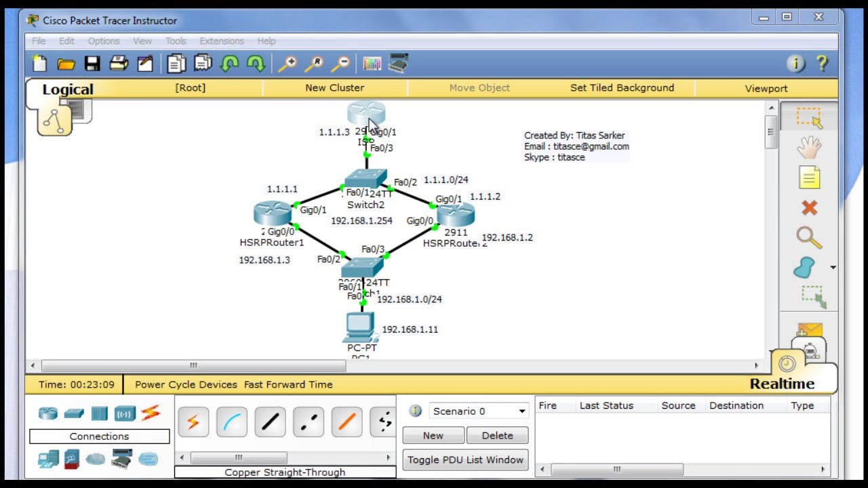Click PC-PT PC1 in topology
Viewport: 868px width, 488px height.
click(360, 327)
